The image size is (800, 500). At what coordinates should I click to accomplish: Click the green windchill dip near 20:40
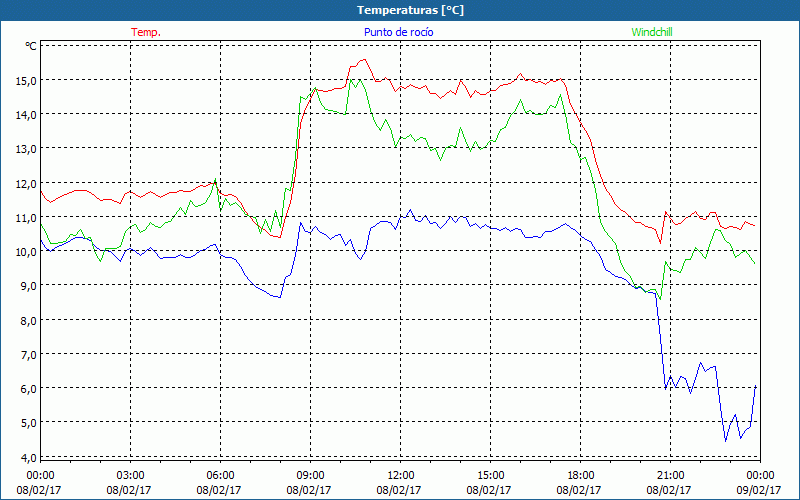(x=660, y=299)
